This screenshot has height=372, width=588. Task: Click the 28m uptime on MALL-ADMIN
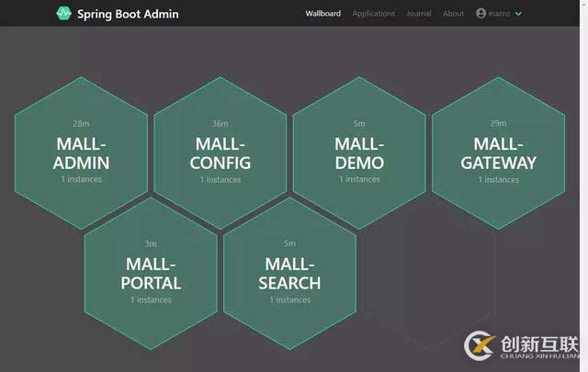[x=81, y=123]
